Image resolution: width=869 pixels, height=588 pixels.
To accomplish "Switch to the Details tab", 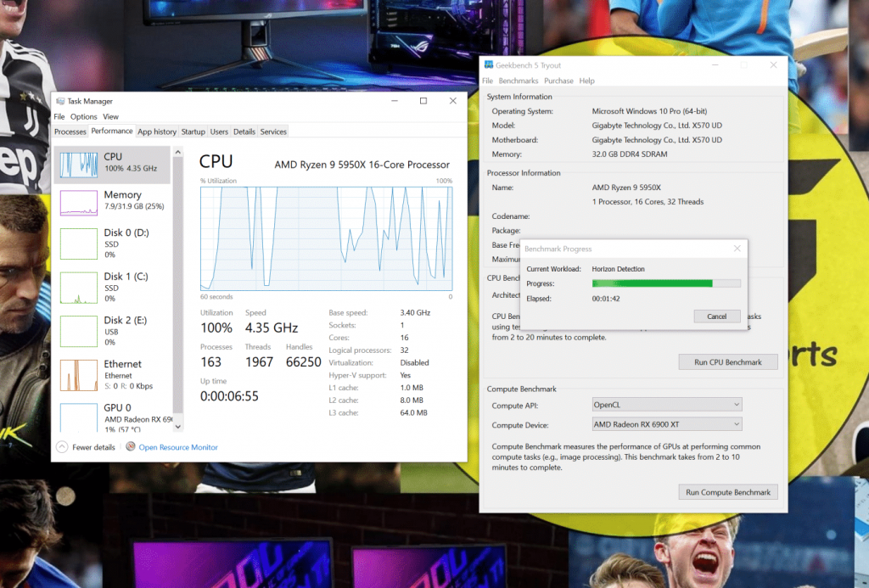I will click(244, 132).
